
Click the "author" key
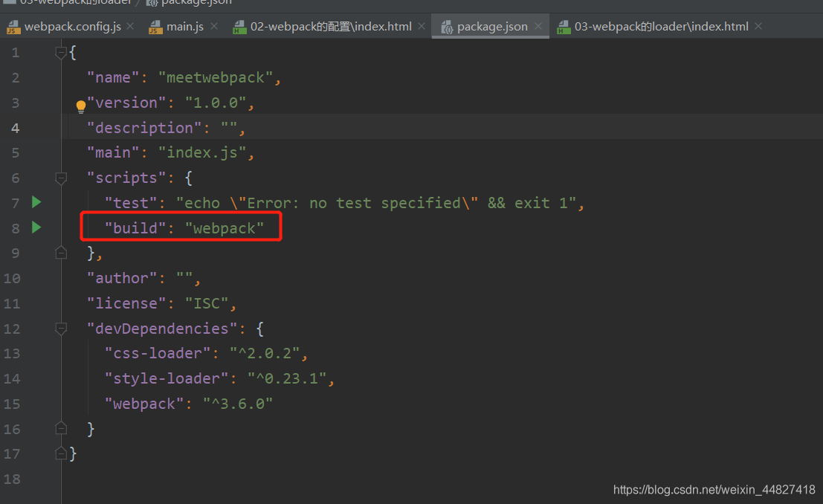(122, 278)
